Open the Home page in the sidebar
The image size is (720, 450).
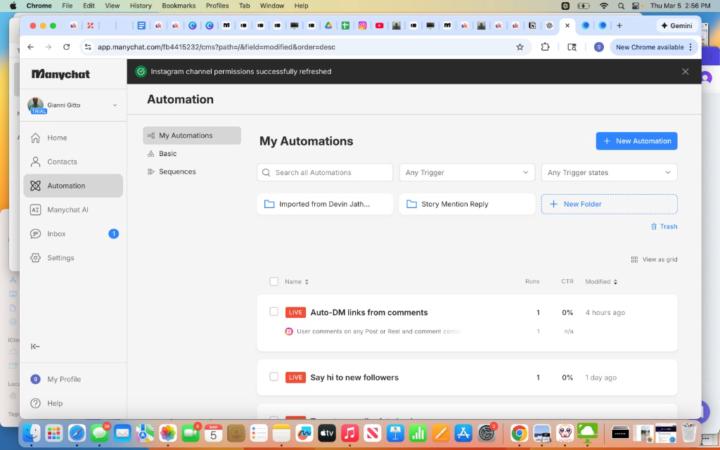click(57, 137)
